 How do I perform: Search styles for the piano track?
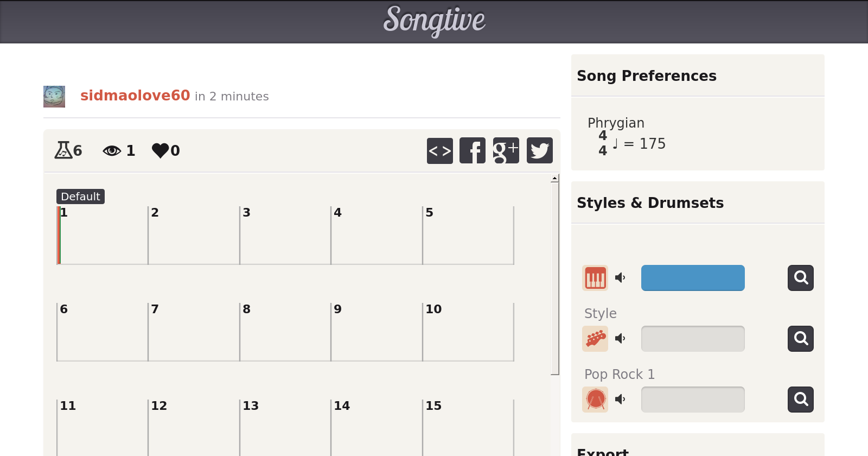(x=800, y=278)
